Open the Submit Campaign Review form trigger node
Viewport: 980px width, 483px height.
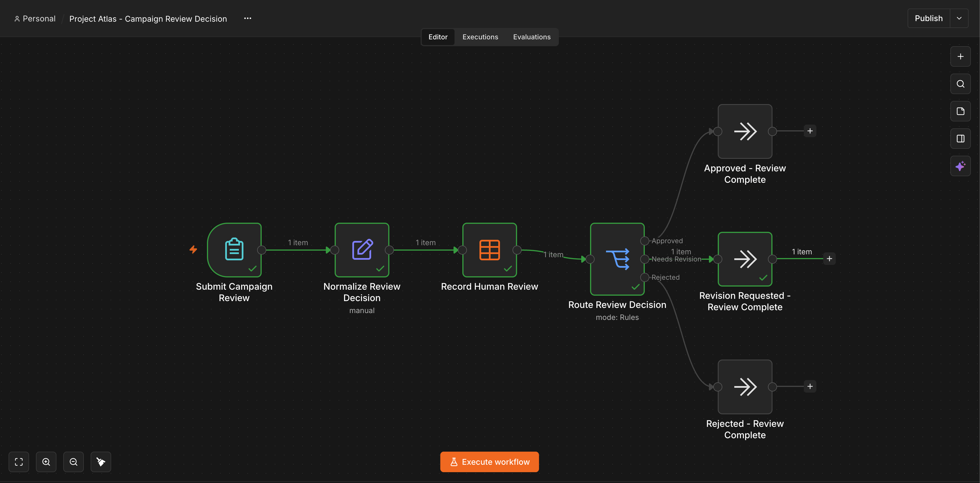pyautogui.click(x=234, y=250)
